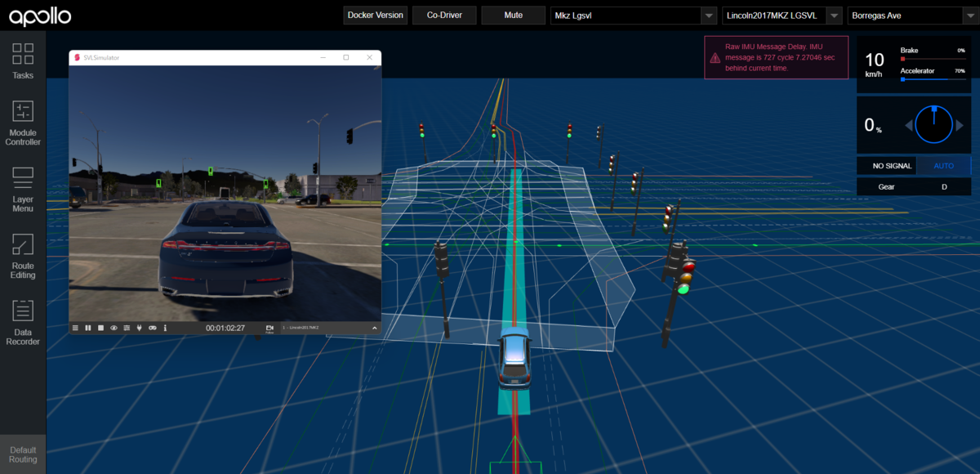Click the simulation timer 00:01:02:27

[225, 328]
